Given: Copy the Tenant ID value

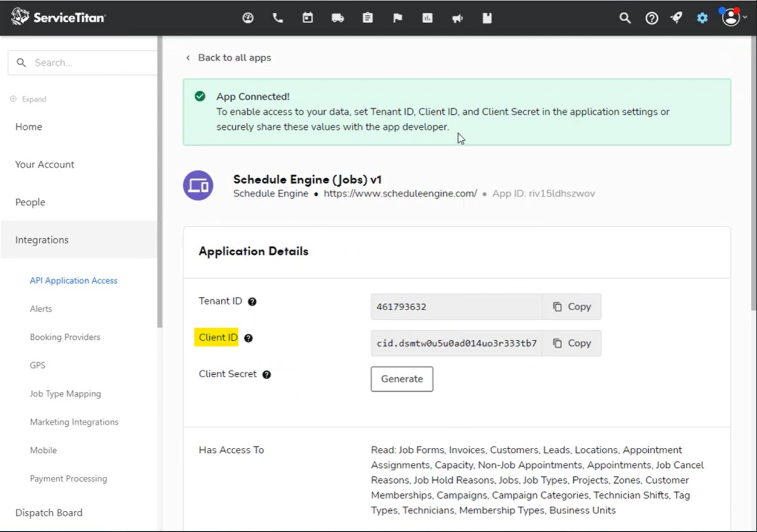Looking at the screenshot, I should [571, 307].
